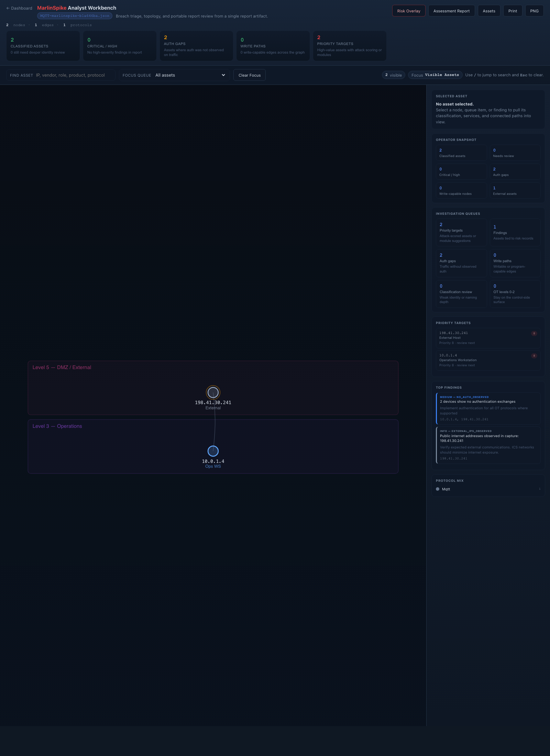Select the Operations Workstation priority target
The width and height of the screenshot is (550, 756).
coord(487,360)
